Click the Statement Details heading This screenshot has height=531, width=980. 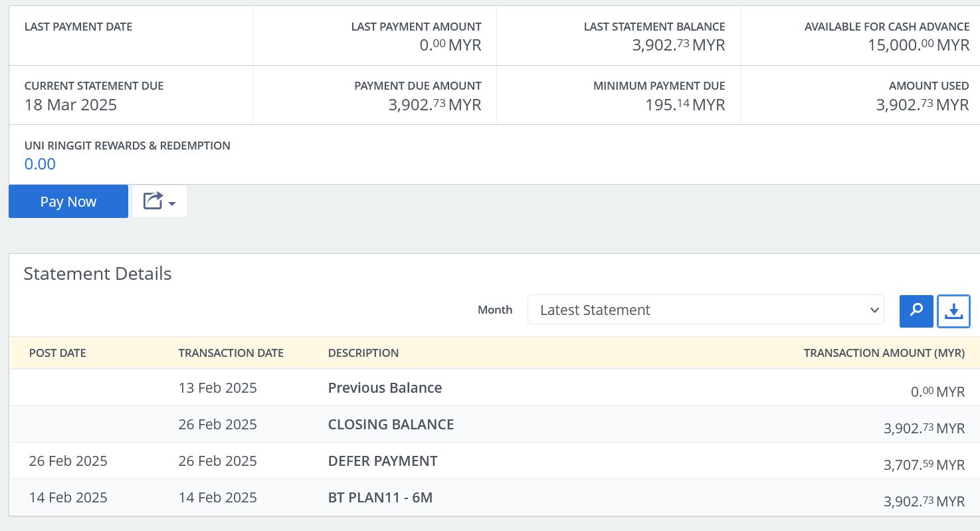click(x=98, y=274)
